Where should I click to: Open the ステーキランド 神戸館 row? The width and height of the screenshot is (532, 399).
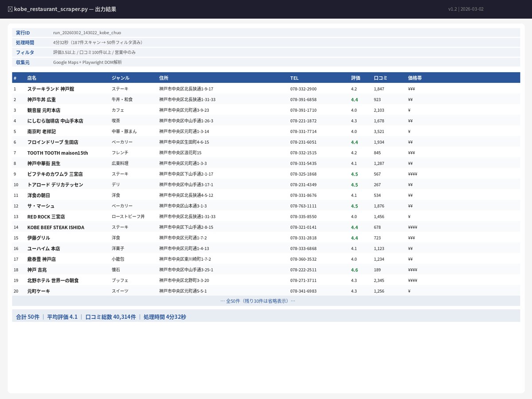[266, 89]
